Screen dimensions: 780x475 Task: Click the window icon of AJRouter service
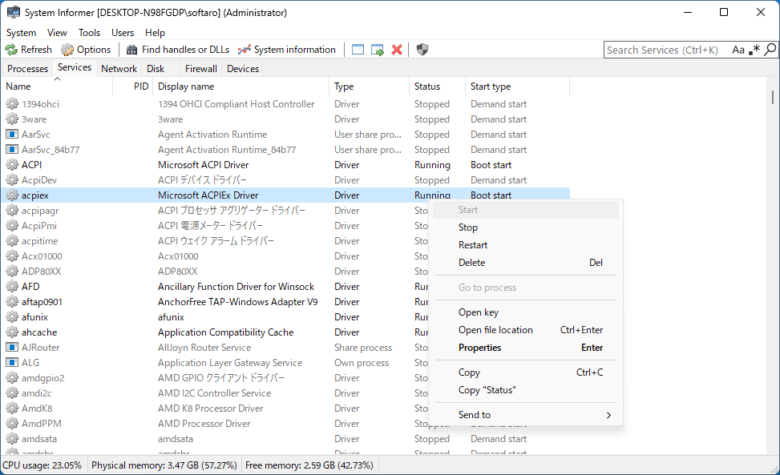[12, 348]
